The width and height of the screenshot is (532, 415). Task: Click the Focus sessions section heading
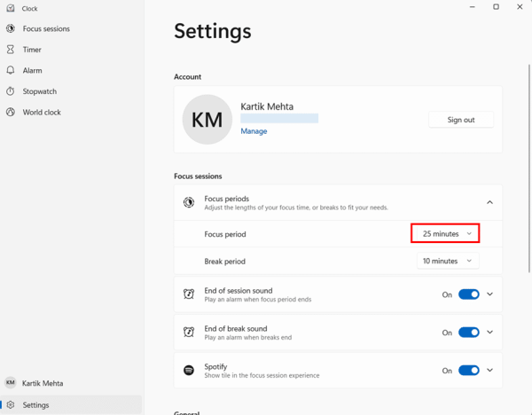(x=198, y=176)
